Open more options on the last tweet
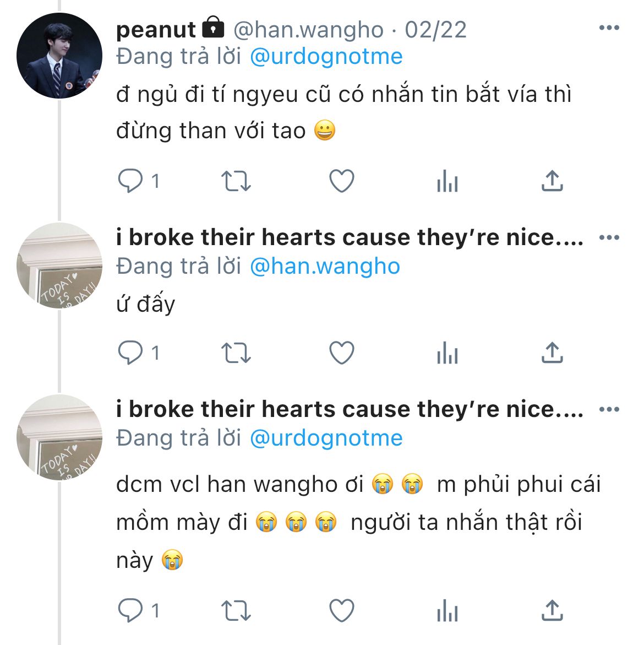Image resolution: width=644 pixels, height=645 pixels. pos(609,409)
